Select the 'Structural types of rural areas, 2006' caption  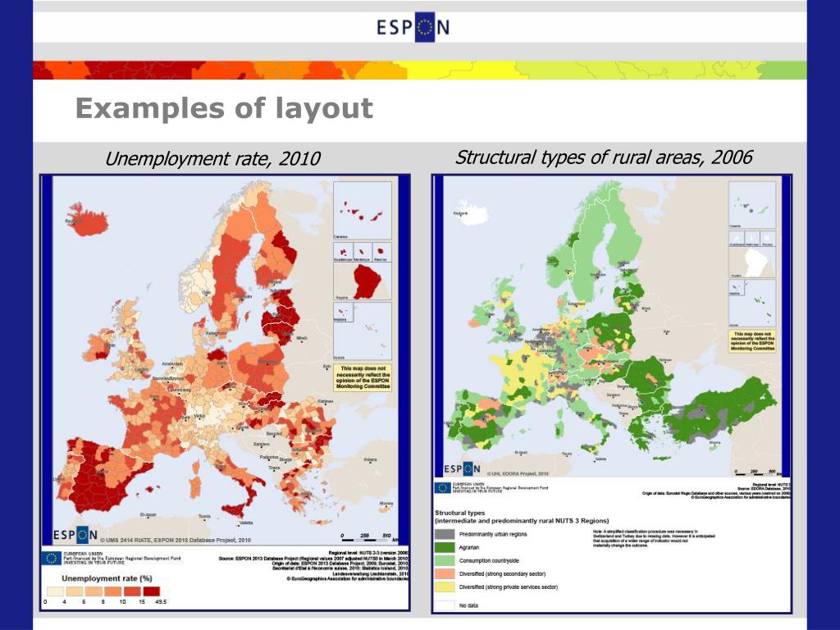point(604,157)
